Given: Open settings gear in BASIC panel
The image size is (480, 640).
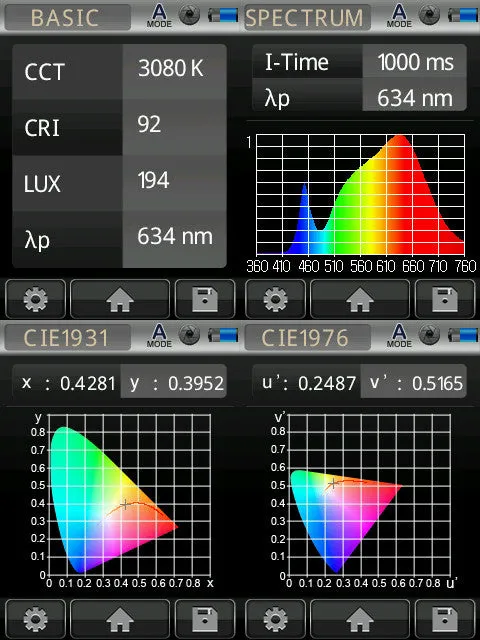Looking at the screenshot, I should coord(36,299).
